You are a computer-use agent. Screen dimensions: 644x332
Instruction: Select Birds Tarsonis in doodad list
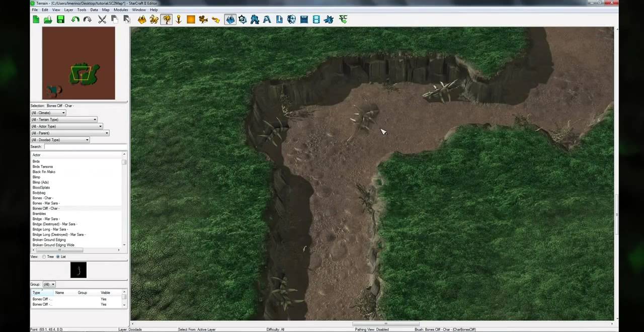point(43,167)
